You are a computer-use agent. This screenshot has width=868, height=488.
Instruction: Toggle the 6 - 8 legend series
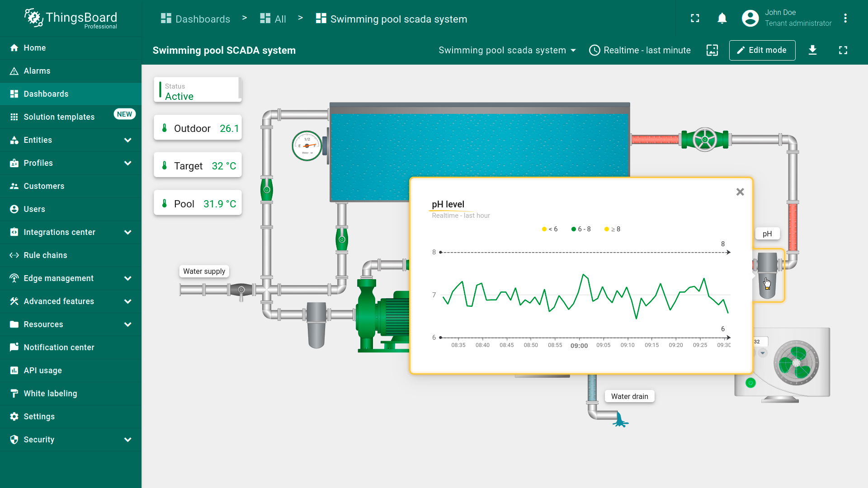[x=581, y=229]
